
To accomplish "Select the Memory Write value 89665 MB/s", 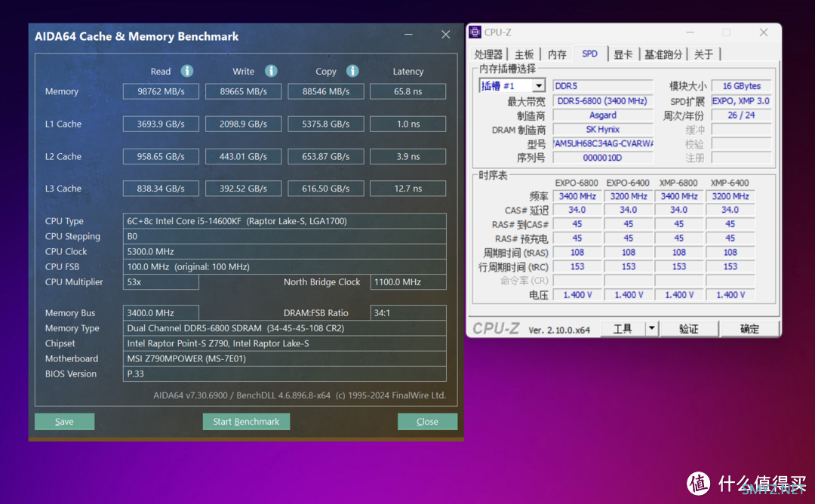I will click(x=243, y=91).
